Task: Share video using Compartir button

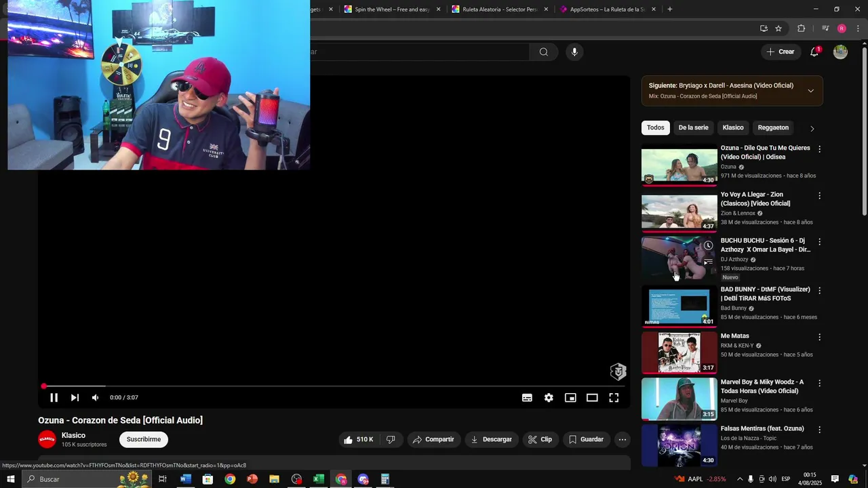Action: click(434, 439)
